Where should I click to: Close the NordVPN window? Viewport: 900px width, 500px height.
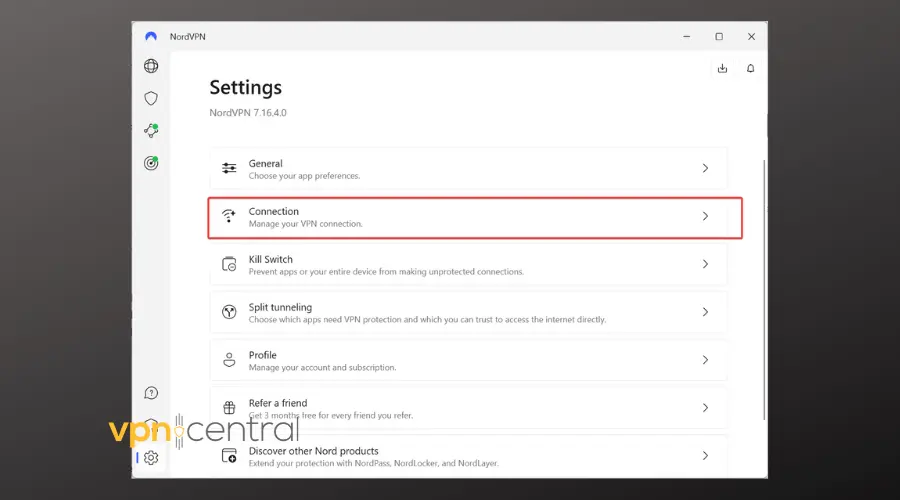click(751, 36)
